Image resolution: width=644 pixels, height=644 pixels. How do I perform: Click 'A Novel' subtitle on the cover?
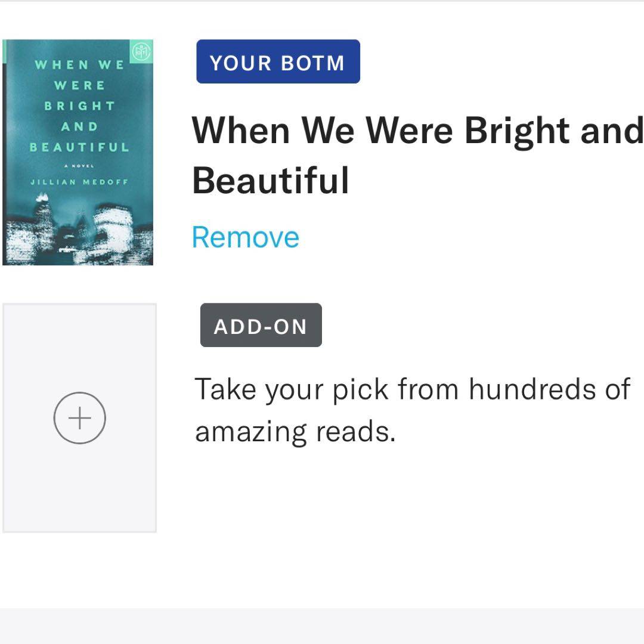[x=79, y=167]
